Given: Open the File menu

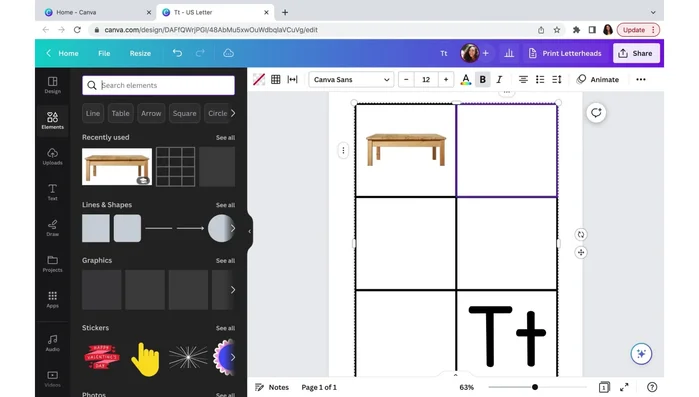Looking at the screenshot, I should (x=104, y=53).
